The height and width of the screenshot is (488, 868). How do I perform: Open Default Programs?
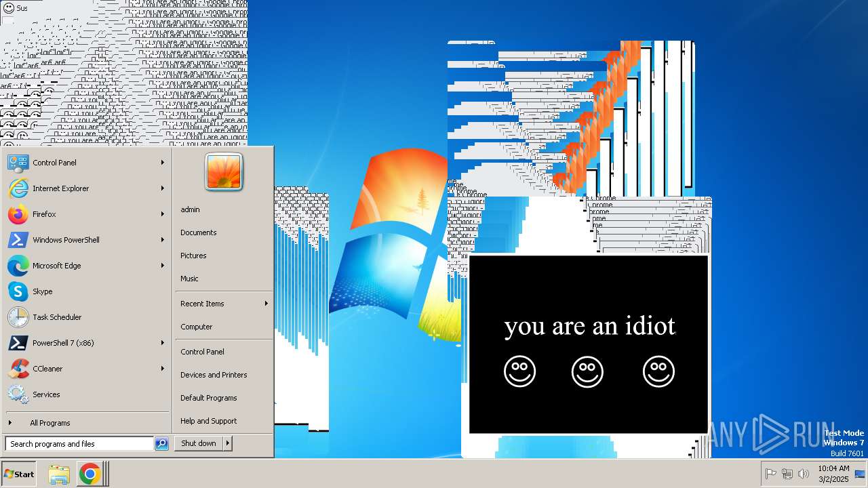[x=209, y=398]
